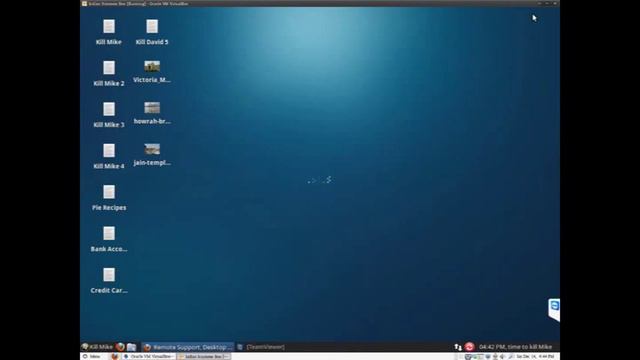The image size is (640, 360).
Task: Open the TeamViewer side panel tab
Action: (554, 310)
